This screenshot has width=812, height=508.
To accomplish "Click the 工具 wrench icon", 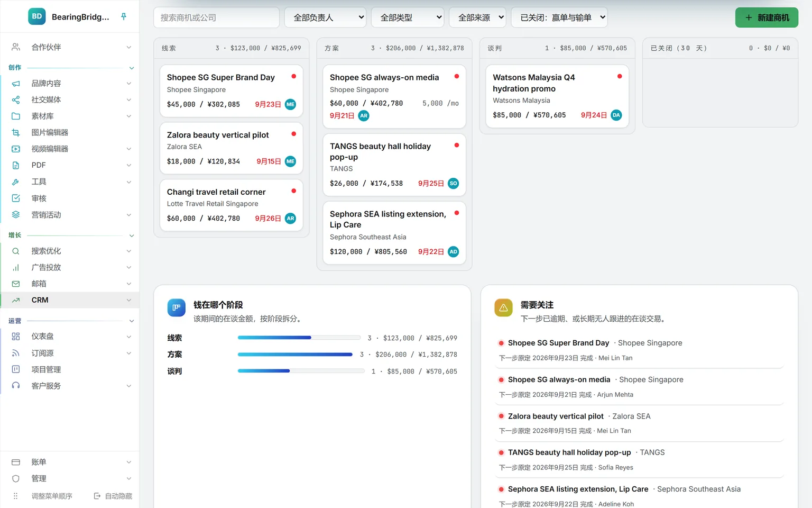I will pyautogui.click(x=16, y=182).
